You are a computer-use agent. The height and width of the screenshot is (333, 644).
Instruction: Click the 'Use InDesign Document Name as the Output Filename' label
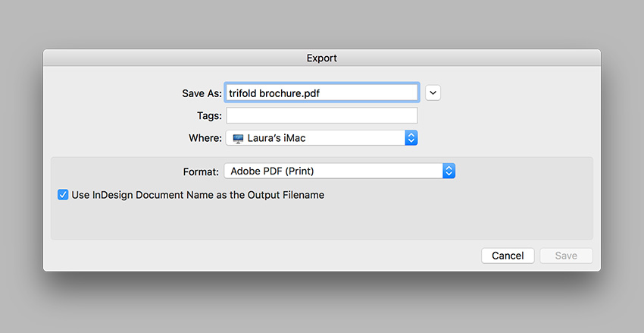[198, 195]
